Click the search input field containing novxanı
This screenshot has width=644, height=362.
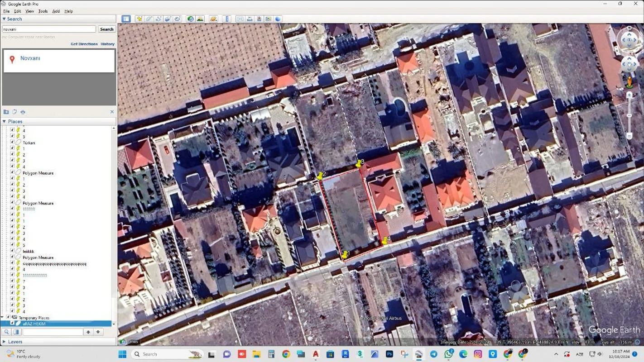click(49, 29)
